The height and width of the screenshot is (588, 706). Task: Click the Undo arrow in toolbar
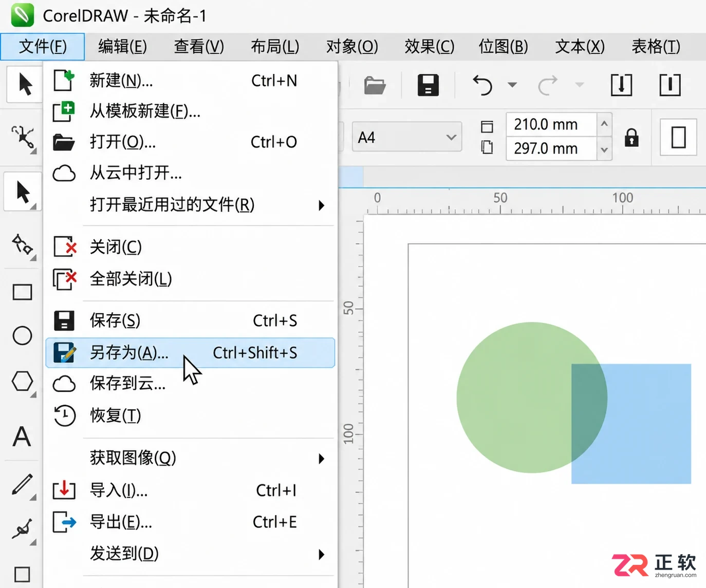point(482,85)
